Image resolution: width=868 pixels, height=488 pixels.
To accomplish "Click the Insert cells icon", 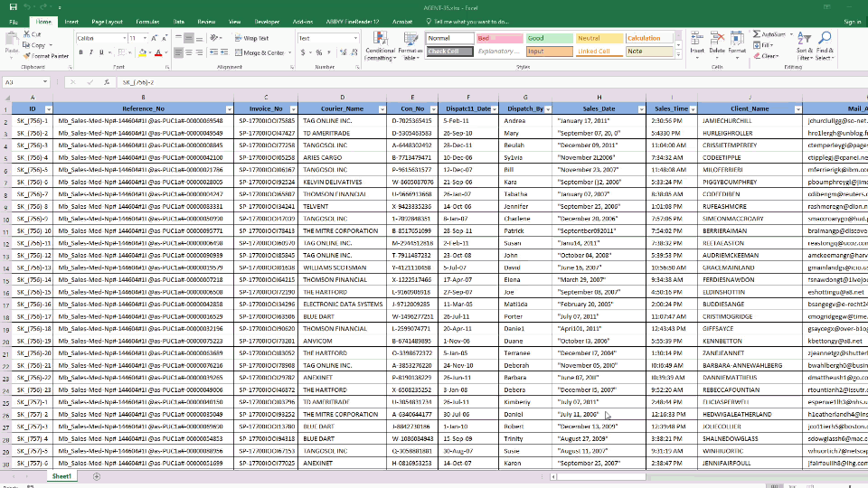I will click(x=697, y=39).
